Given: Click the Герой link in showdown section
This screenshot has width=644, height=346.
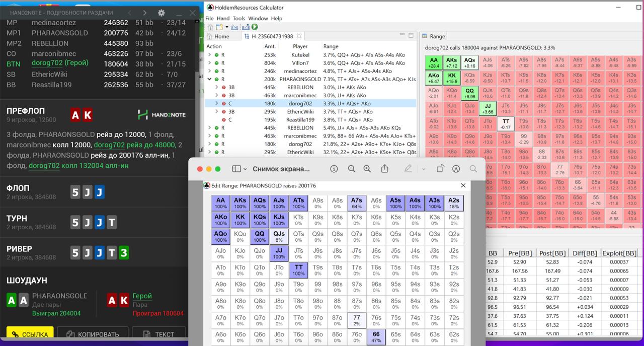Looking at the screenshot, I should (142, 296).
